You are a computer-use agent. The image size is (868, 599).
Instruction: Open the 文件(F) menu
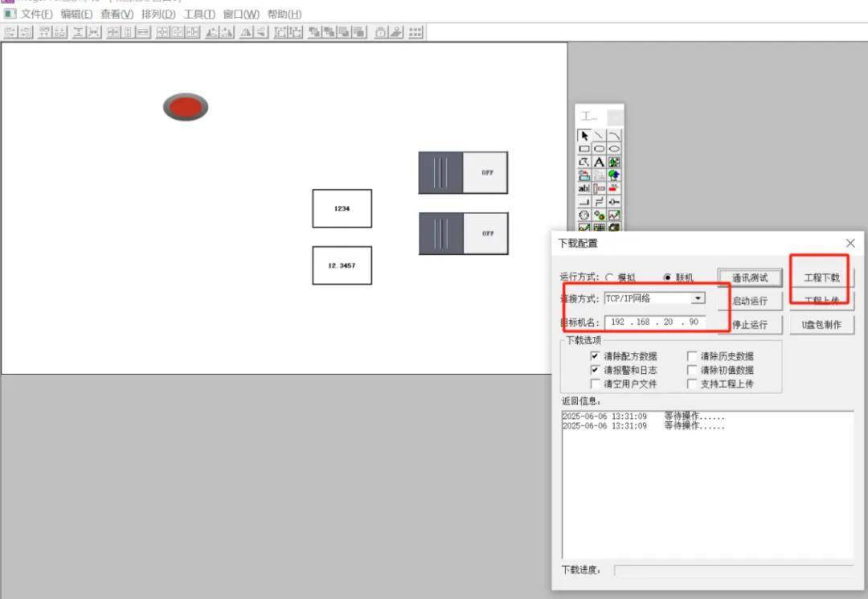point(36,14)
